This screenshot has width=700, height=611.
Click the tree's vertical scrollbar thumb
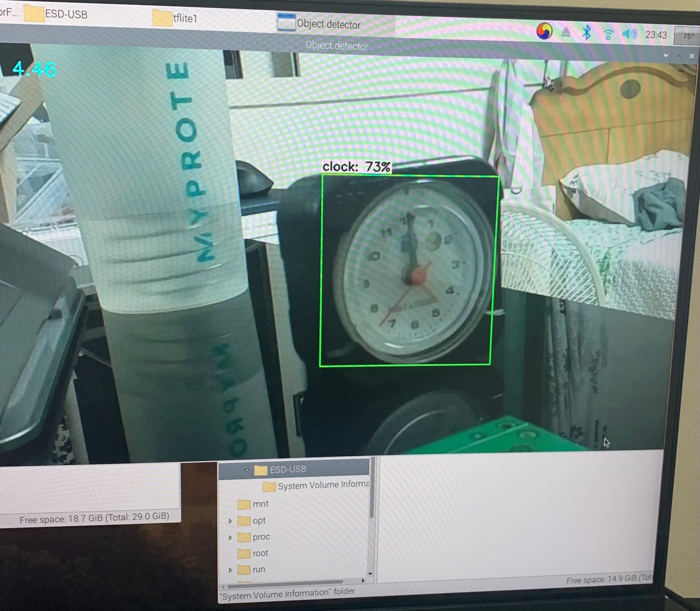[372, 488]
